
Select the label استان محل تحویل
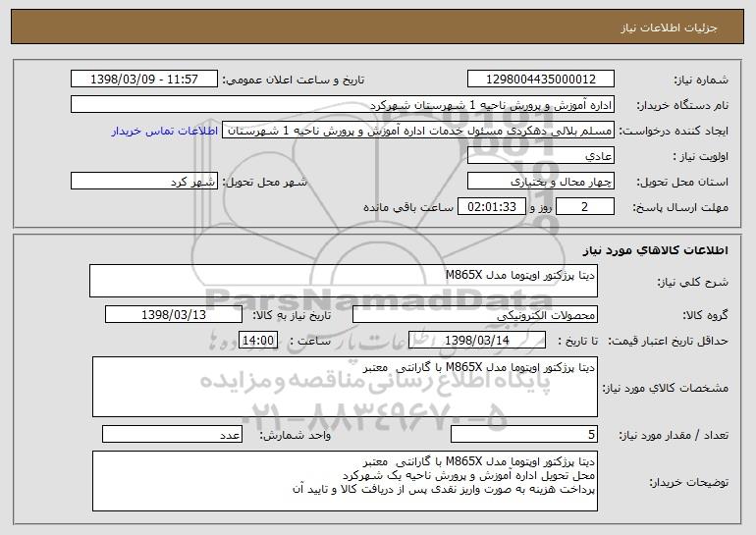point(682,182)
